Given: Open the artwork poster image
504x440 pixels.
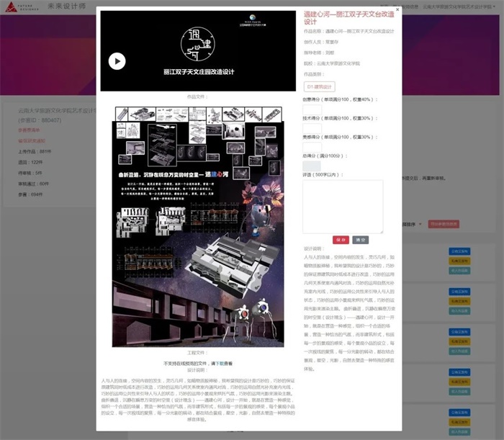Looking at the screenshot, I should tap(198, 227).
